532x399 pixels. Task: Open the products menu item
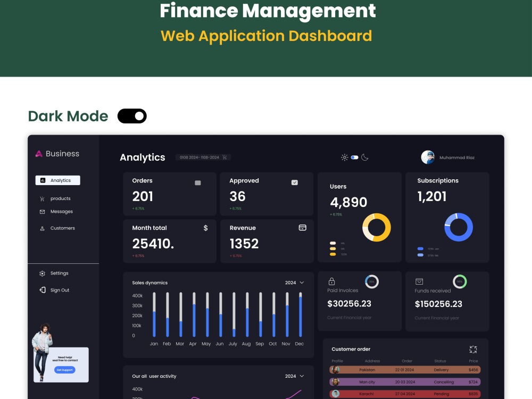pyautogui.click(x=55, y=198)
